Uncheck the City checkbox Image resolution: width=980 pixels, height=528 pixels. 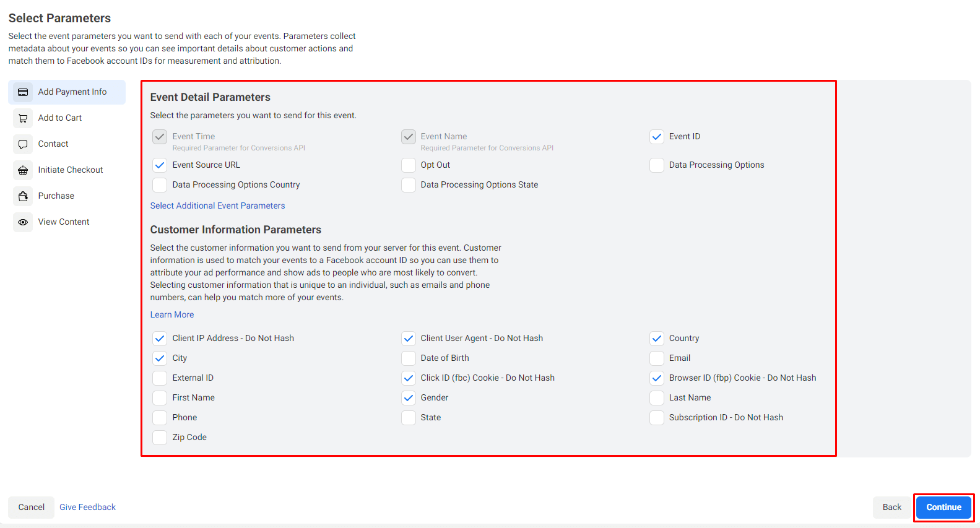pyautogui.click(x=160, y=358)
